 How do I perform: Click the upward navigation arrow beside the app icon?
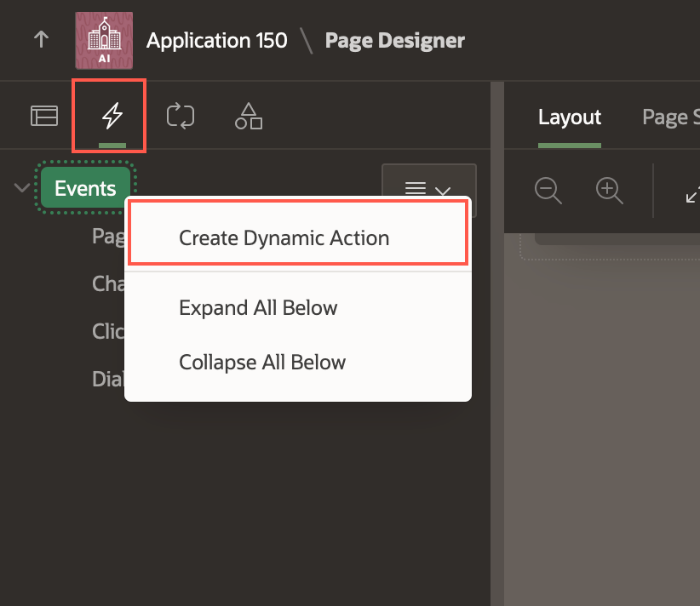(x=41, y=39)
